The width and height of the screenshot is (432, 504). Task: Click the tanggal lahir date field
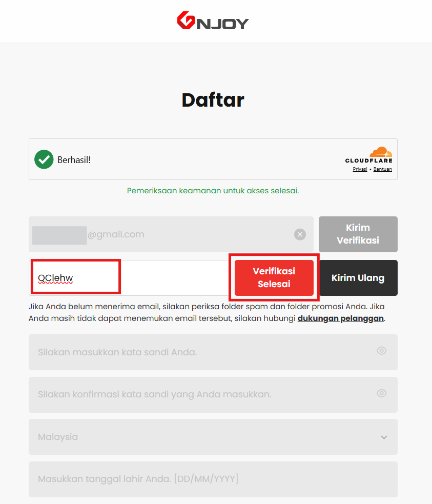213,479
